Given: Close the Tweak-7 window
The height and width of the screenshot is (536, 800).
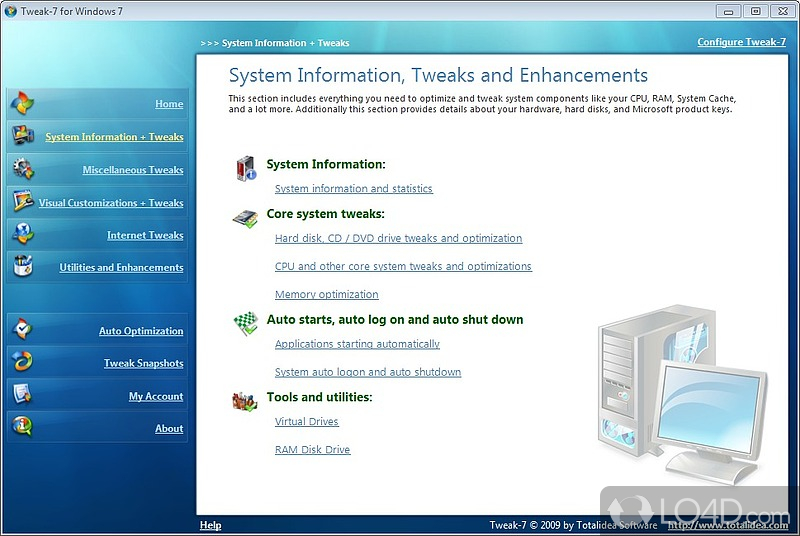Looking at the screenshot, I should click(783, 11).
